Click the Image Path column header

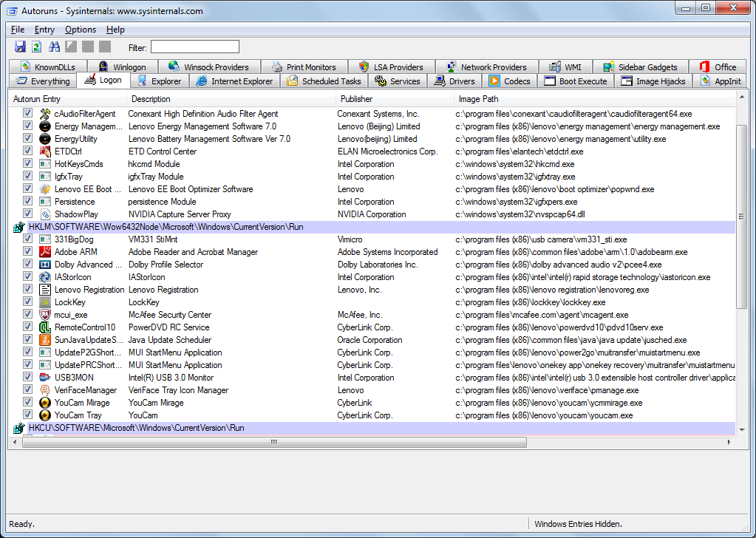(478, 99)
